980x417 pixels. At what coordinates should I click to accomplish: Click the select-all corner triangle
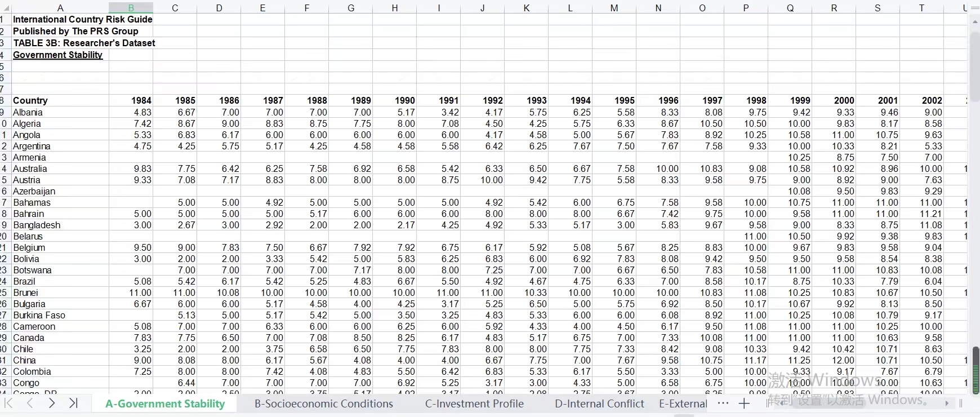[5, 8]
